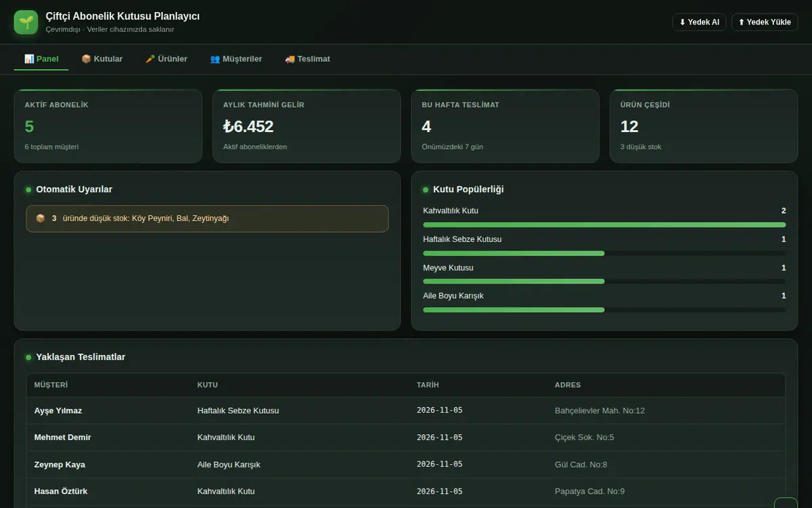The image size is (812, 508).
Task: Click the truck icon on Teslimat tab
Action: pyautogui.click(x=290, y=59)
